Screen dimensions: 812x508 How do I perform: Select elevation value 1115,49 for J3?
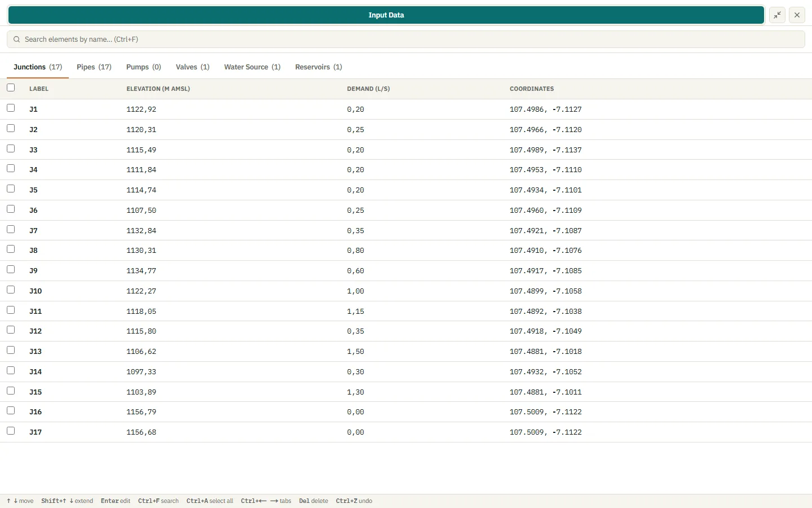pos(142,150)
